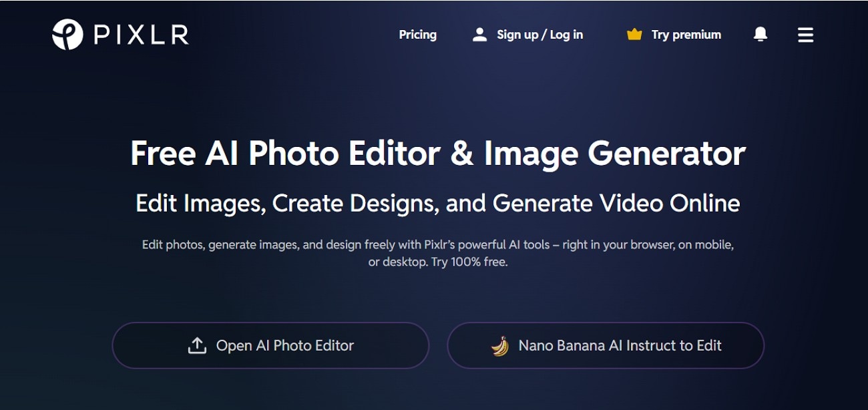Open the hamburger menu

coord(806,35)
